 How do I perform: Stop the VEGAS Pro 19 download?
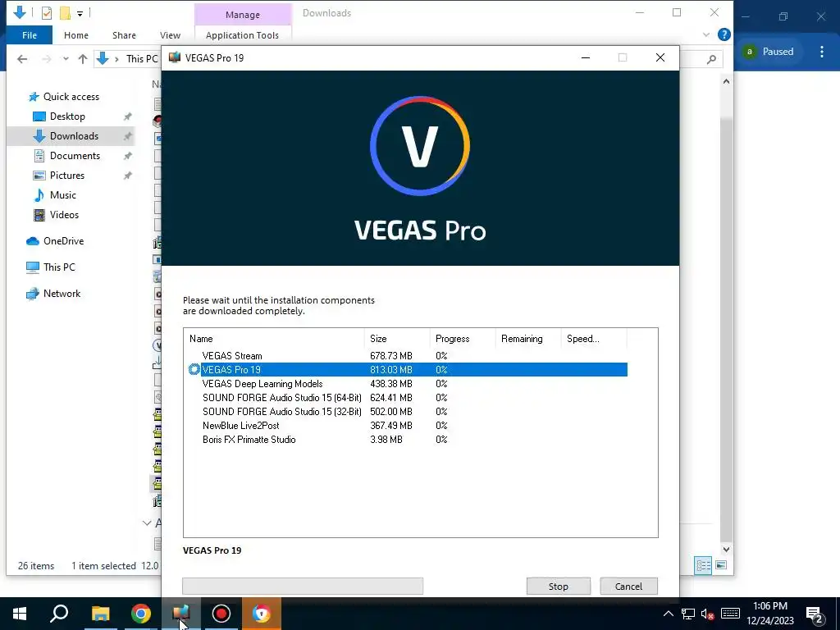click(x=558, y=586)
